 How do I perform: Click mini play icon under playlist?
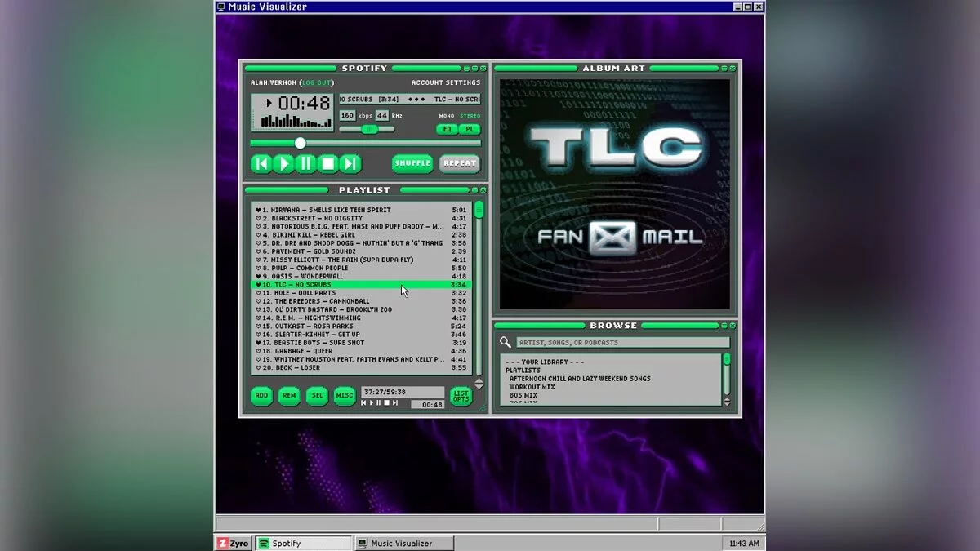[372, 402]
